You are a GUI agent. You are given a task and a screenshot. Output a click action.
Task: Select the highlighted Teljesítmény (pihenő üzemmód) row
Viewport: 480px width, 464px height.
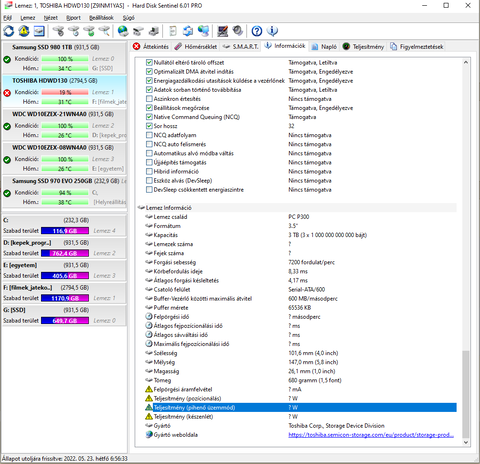[x=301, y=407]
